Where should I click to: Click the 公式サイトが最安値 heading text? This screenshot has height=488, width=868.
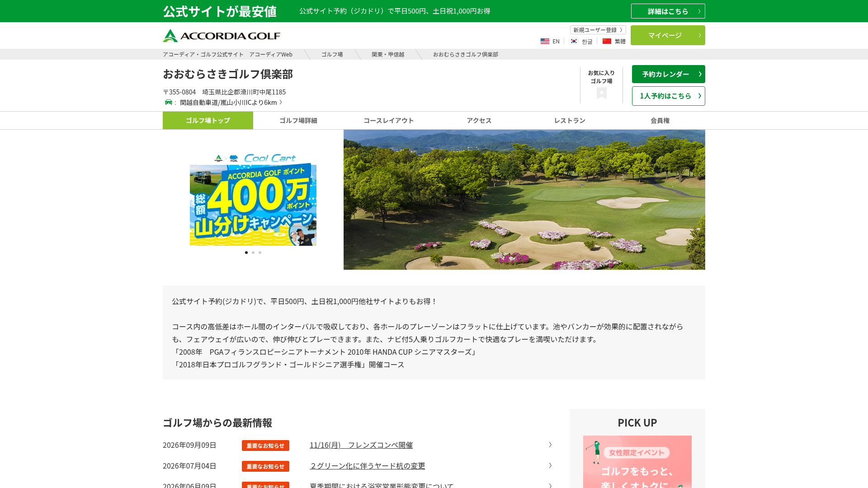pyautogui.click(x=220, y=11)
